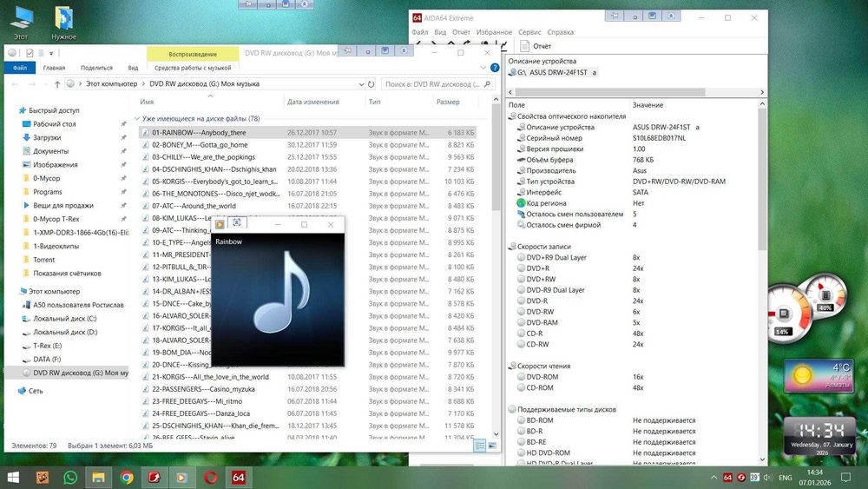The width and height of the screenshot is (868, 489).
Task: Click the breadcrumb arrow after Этот компьютер
Action: pos(143,84)
